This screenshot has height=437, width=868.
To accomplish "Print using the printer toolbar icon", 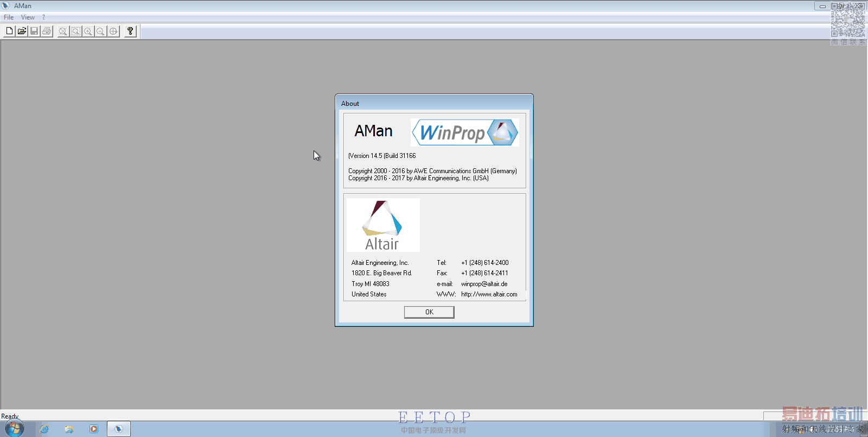I will click(x=47, y=31).
